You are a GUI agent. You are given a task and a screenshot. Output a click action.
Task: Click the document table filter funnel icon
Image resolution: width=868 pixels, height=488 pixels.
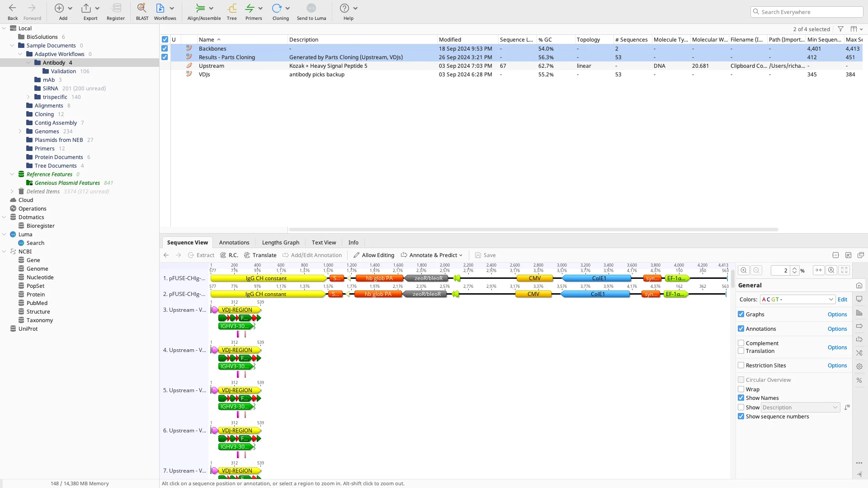[x=840, y=29]
